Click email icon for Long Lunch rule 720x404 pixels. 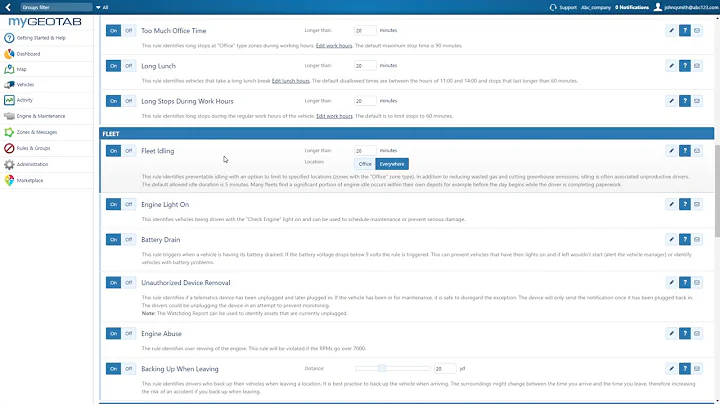(x=697, y=66)
